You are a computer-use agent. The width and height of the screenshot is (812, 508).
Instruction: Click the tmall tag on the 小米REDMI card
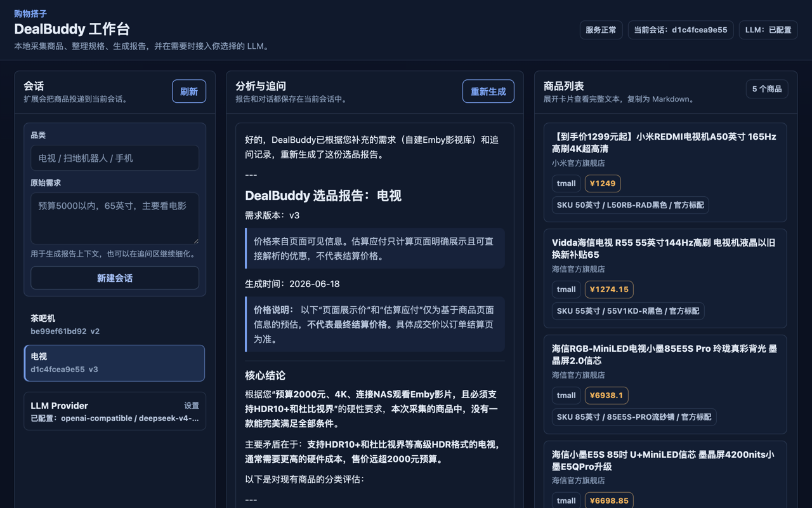point(566,184)
